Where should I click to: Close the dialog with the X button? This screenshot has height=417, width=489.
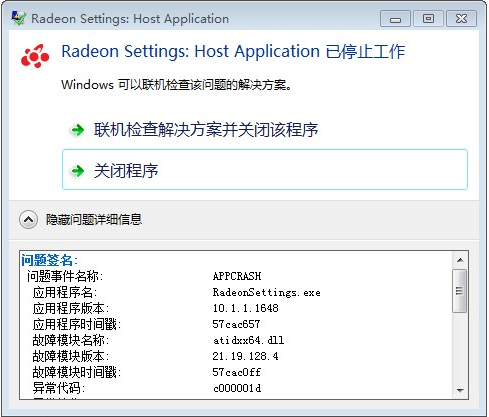(461, 19)
